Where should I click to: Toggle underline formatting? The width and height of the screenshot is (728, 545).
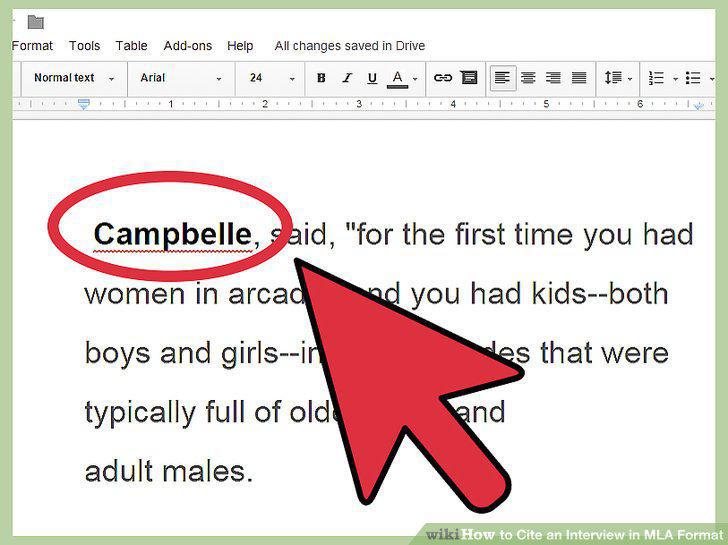click(372, 78)
